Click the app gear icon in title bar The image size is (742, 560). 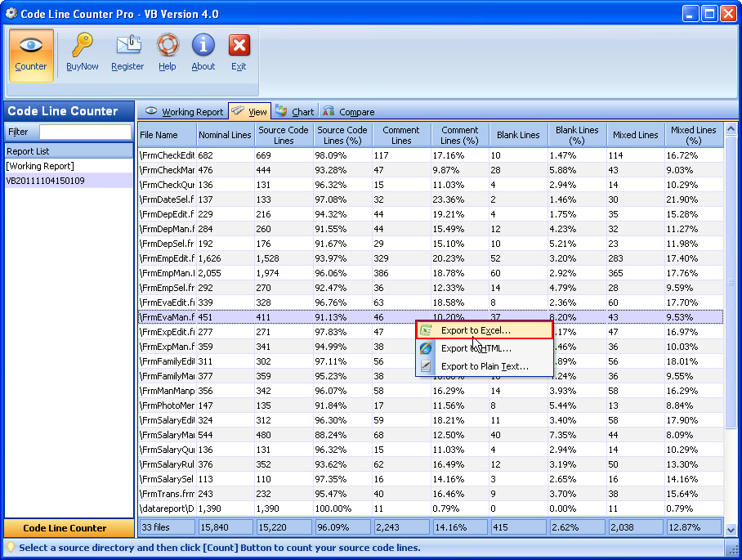(x=11, y=13)
